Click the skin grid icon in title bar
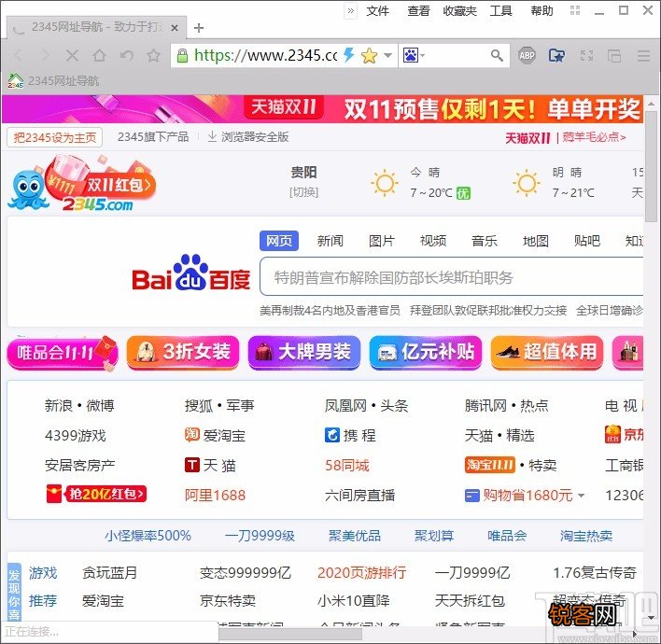This screenshot has height=644, width=661. [575, 10]
